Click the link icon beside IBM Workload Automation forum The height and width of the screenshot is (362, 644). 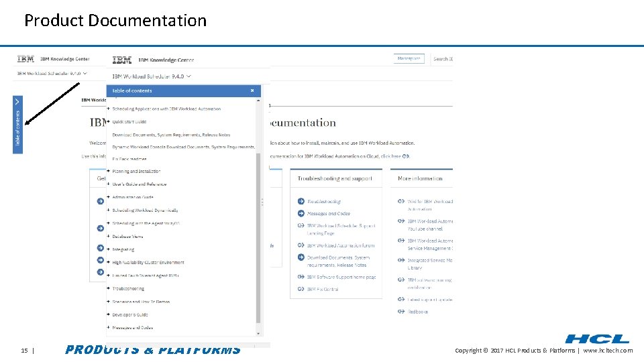pos(301,245)
